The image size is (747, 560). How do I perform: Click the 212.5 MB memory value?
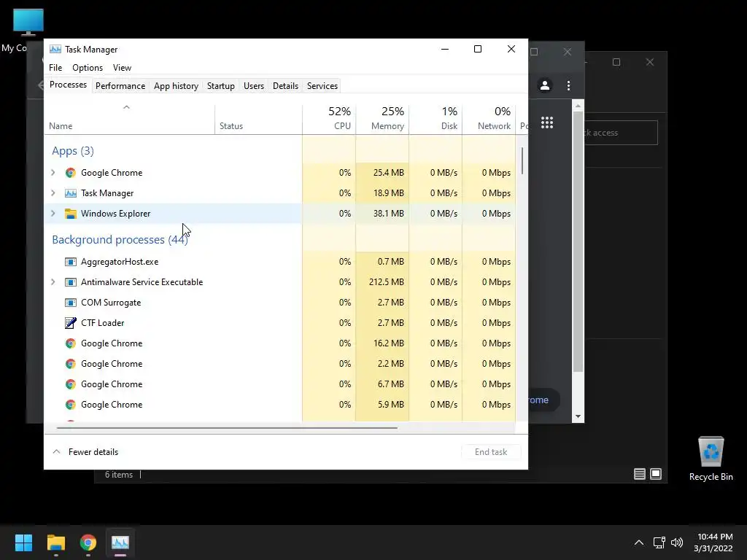coord(386,282)
